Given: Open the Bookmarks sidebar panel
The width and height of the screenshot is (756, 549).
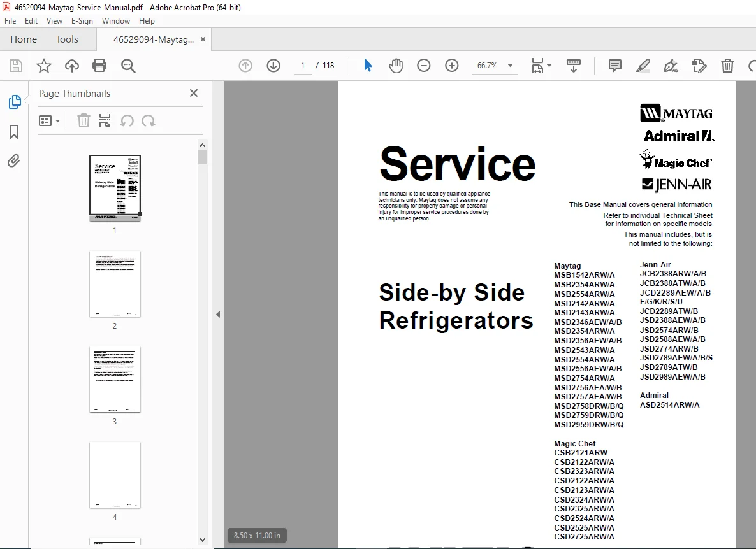Looking at the screenshot, I should click(15, 131).
